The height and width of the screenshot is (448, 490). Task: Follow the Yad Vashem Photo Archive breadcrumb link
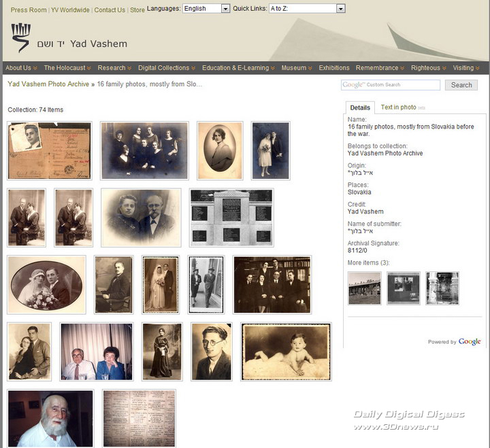coord(48,84)
